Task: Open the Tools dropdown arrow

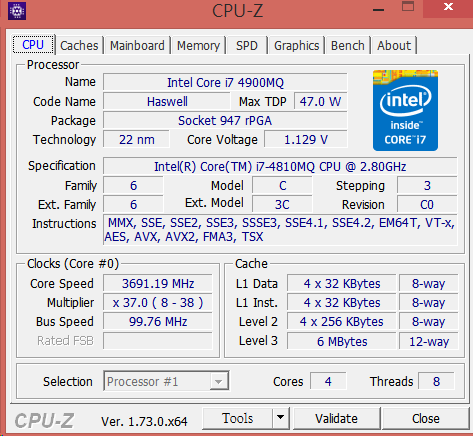Action: click(281, 417)
